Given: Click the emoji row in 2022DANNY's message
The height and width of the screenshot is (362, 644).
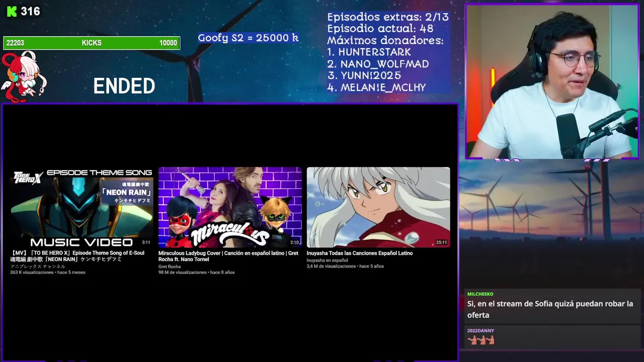Looking at the screenshot, I should point(481,340).
